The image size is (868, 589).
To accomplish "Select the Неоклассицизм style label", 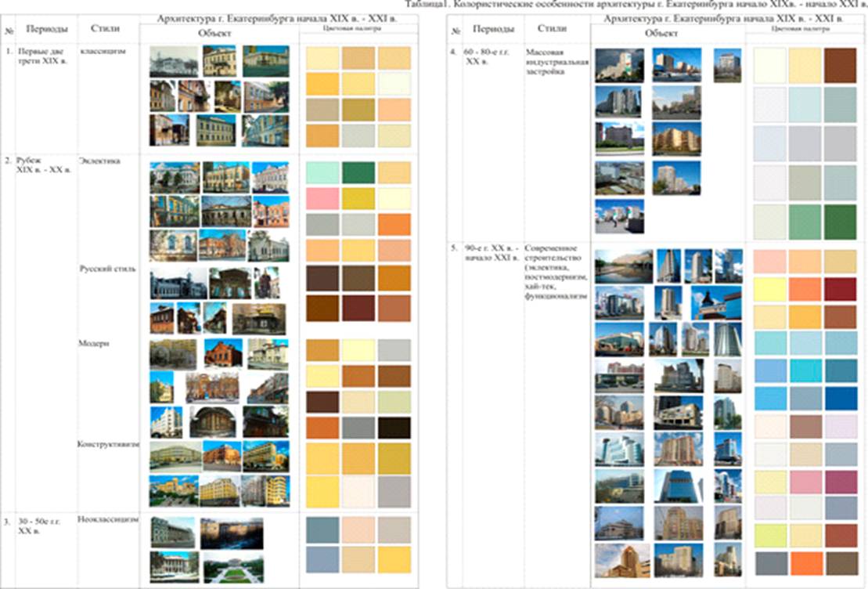I will (x=108, y=519).
